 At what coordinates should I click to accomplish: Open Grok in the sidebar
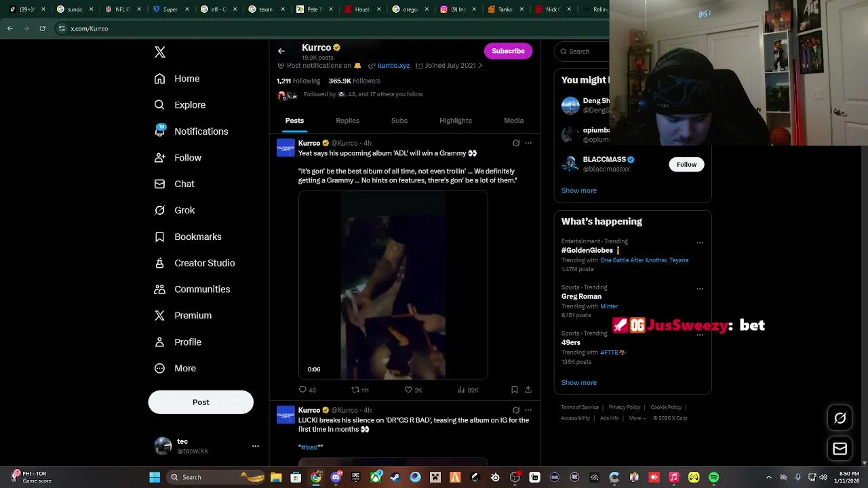(x=174, y=210)
